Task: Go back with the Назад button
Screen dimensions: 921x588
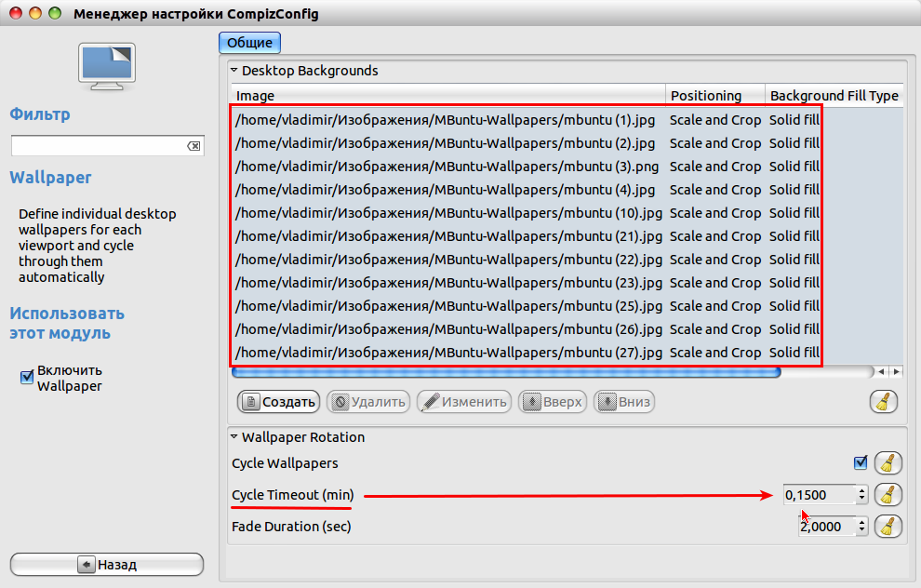Action: tap(107, 565)
